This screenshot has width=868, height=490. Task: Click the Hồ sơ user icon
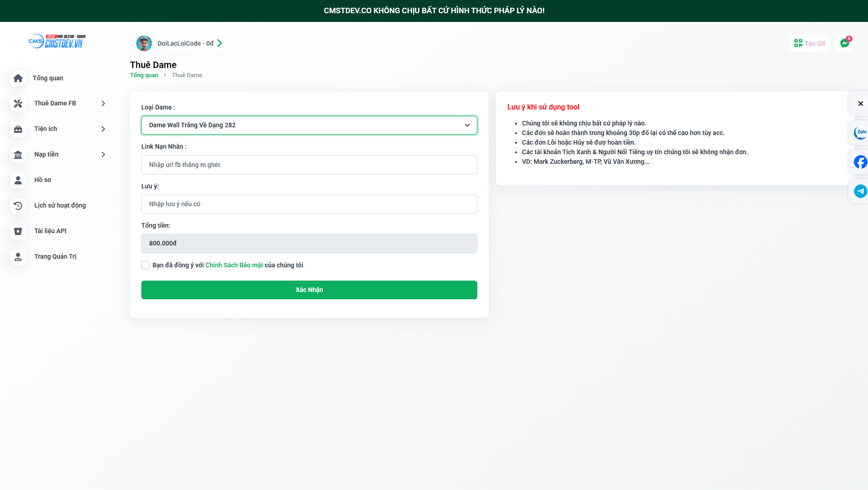coord(18,180)
